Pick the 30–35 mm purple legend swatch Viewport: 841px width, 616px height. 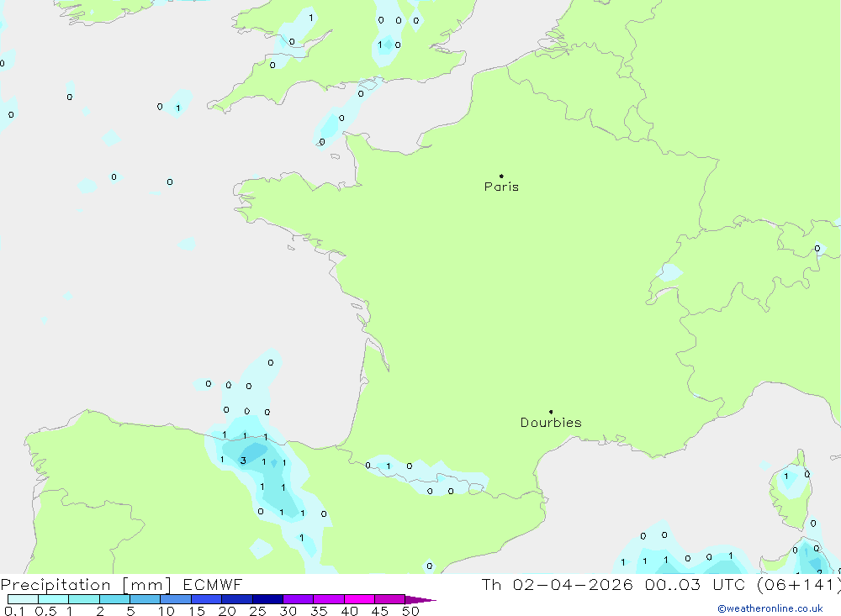pos(299,599)
